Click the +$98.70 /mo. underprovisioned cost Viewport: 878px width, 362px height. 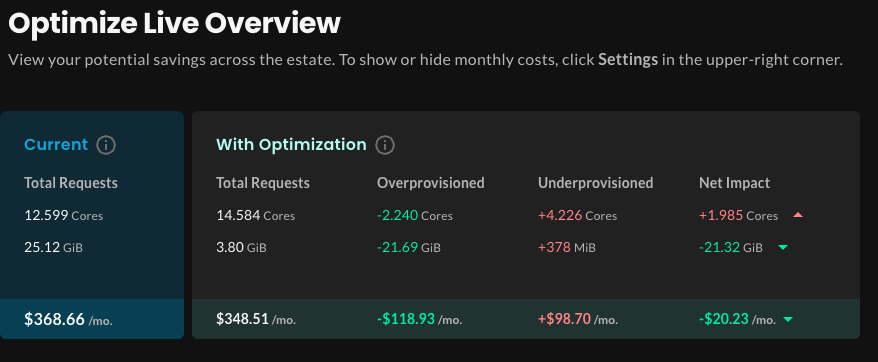pyautogui.click(x=578, y=319)
